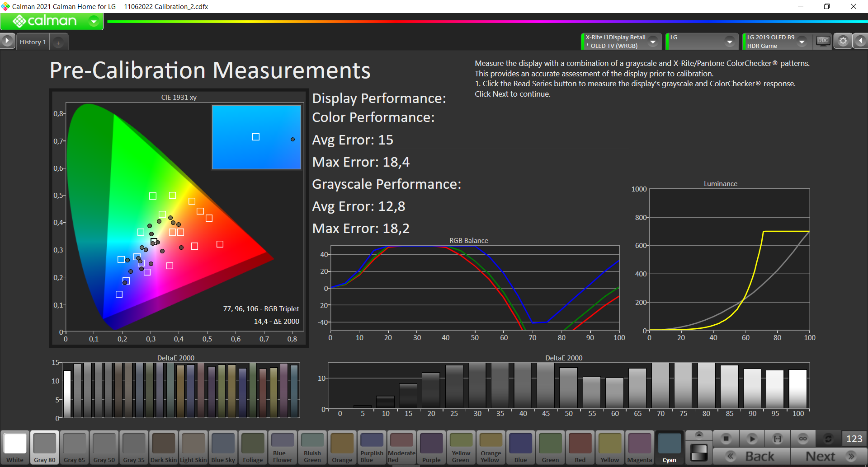The image size is (868, 467).
Task: Click the 123 counter field
Action: [854, 439]
